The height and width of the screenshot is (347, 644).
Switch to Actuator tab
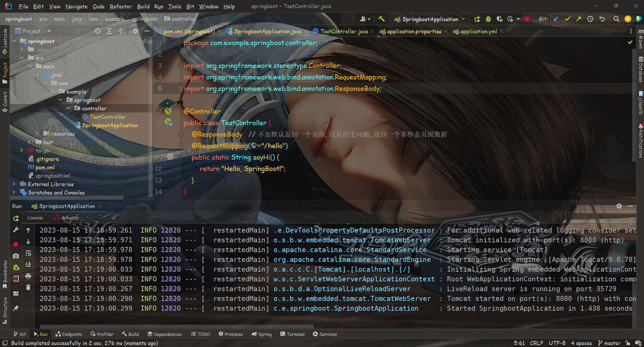pyautogui.click(x=67, y=218)
